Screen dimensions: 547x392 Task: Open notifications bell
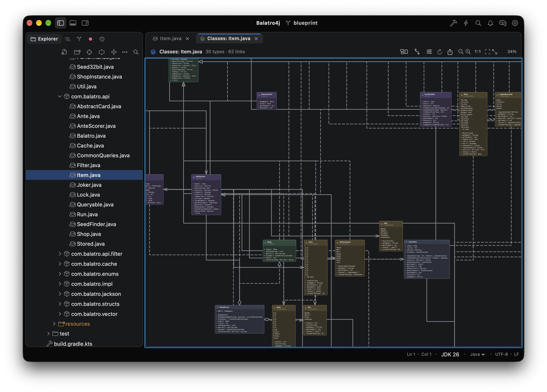[x=490, y=23]
